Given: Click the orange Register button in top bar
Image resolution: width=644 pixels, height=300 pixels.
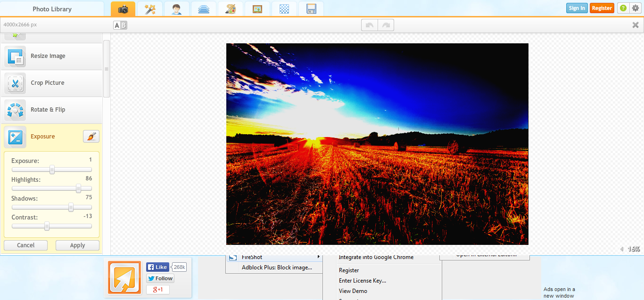Looking at the screenshot, I should [602, 8].
